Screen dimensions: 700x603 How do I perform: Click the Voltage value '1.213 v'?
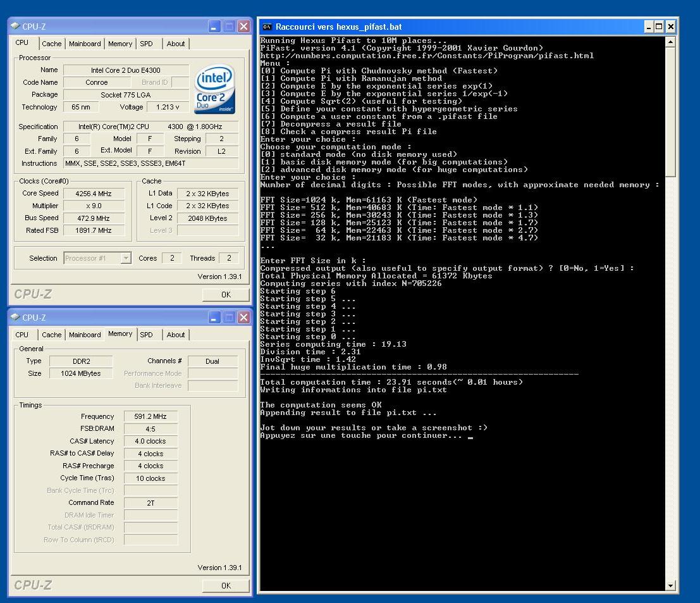(168, 107)
